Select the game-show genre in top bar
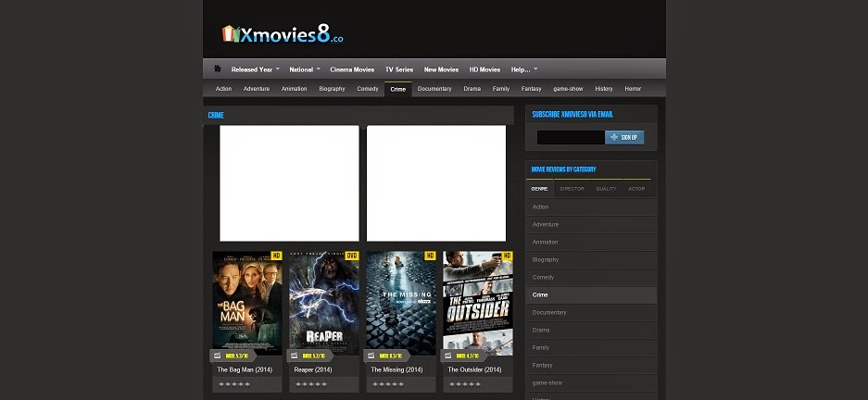The width and height of the screenshot is (868, 400). pyautogui.click(x=568, y=89)
